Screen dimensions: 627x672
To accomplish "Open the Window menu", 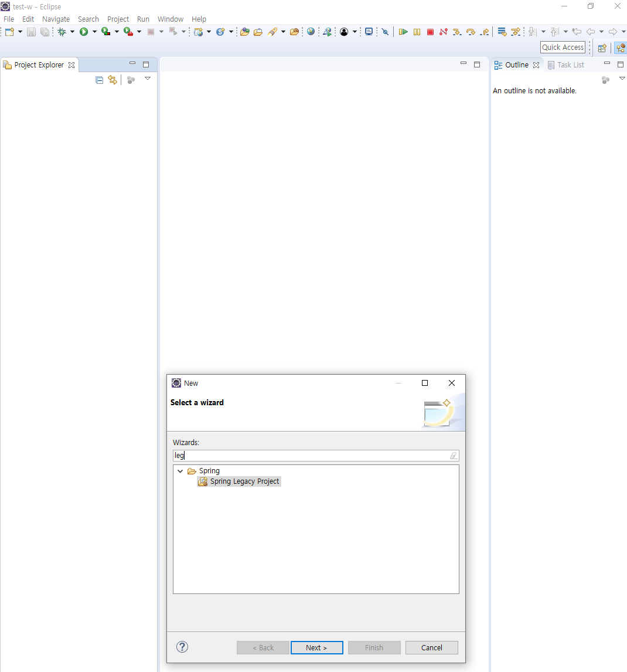I will click(170, 19).
